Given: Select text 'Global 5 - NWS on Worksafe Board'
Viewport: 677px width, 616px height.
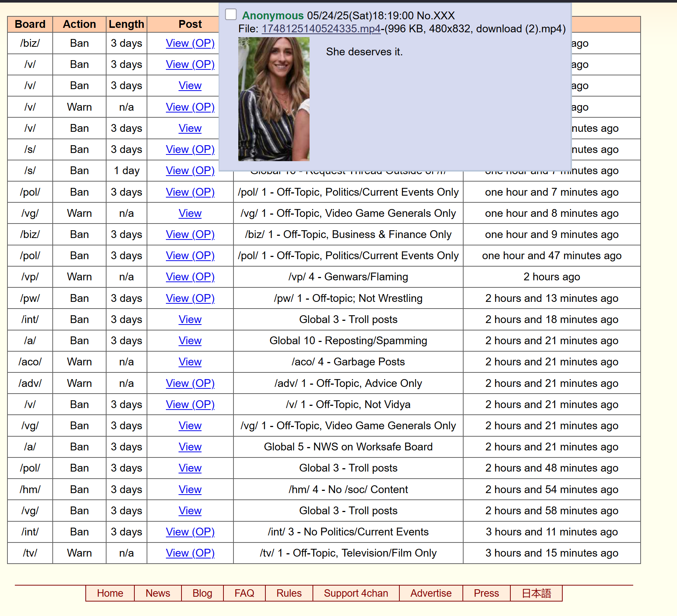Looking at the screenshot, I should click(348, 447).
